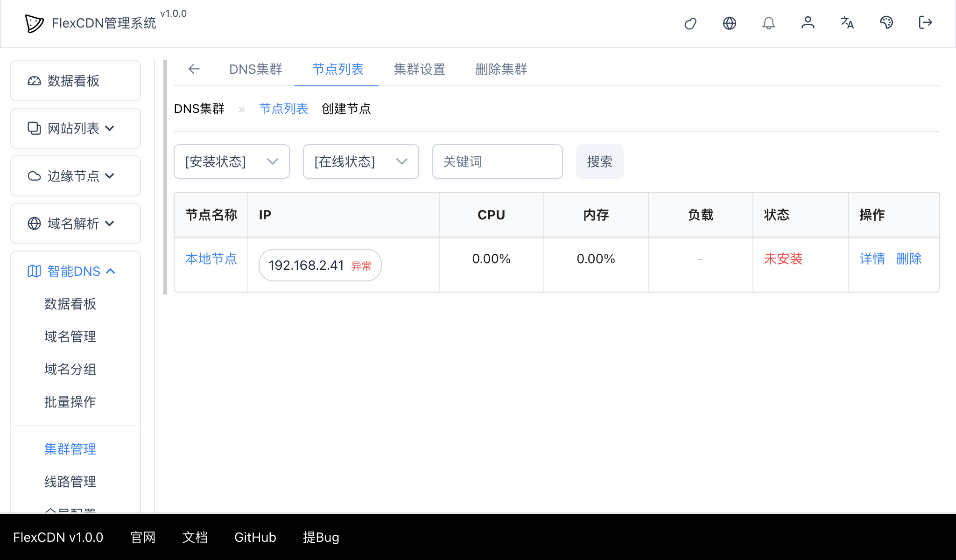The image size is (956, 560).
Task: Open the GitHub link in the footer
Action: click(255, 537)
